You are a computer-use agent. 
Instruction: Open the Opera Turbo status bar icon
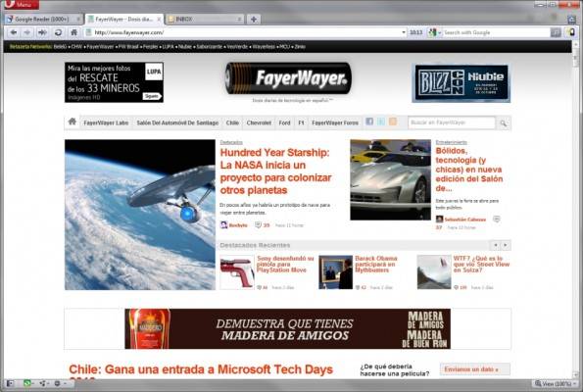[58, 383]
